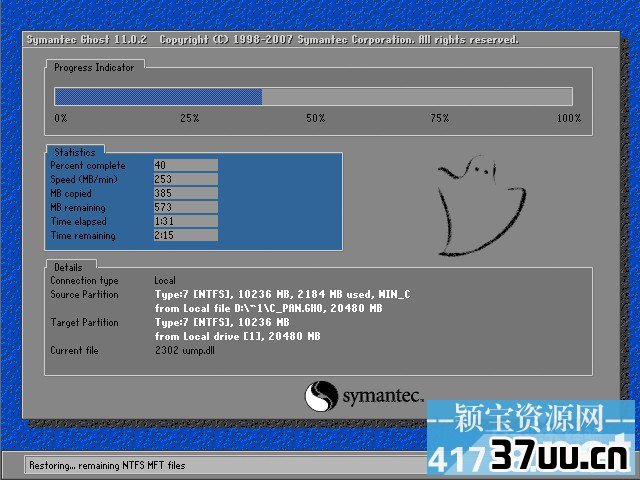Click the Connection type label

[x=84, y=281]
